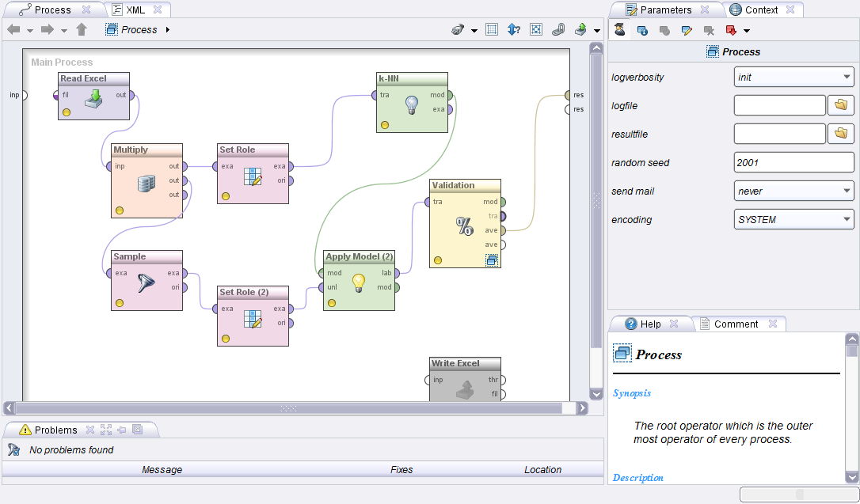
Task: Open the dropdown beside the red arrow icon
Action: pos(747,31)
